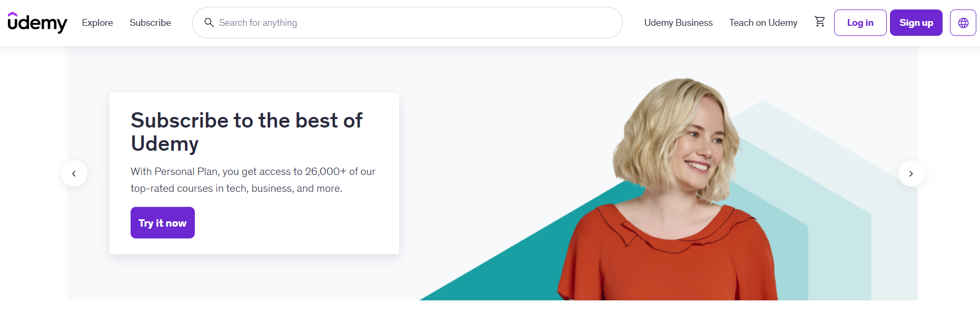The height and width of the screenshot is (332, 980).
Task: Go to previous carousel slide
Action: pos(74,173)
